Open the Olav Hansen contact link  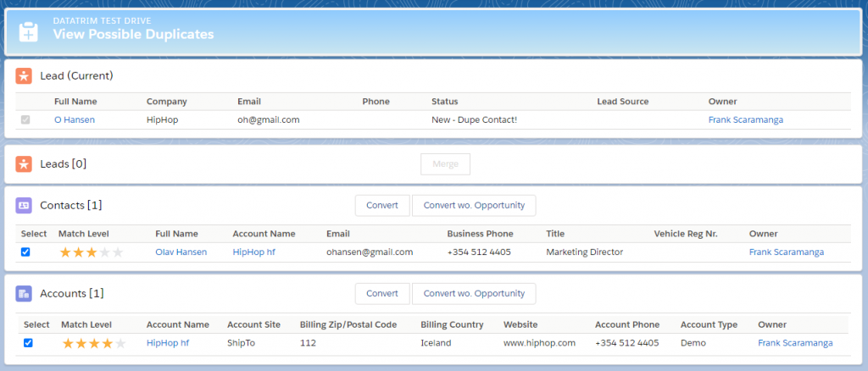tap(181, 252)
